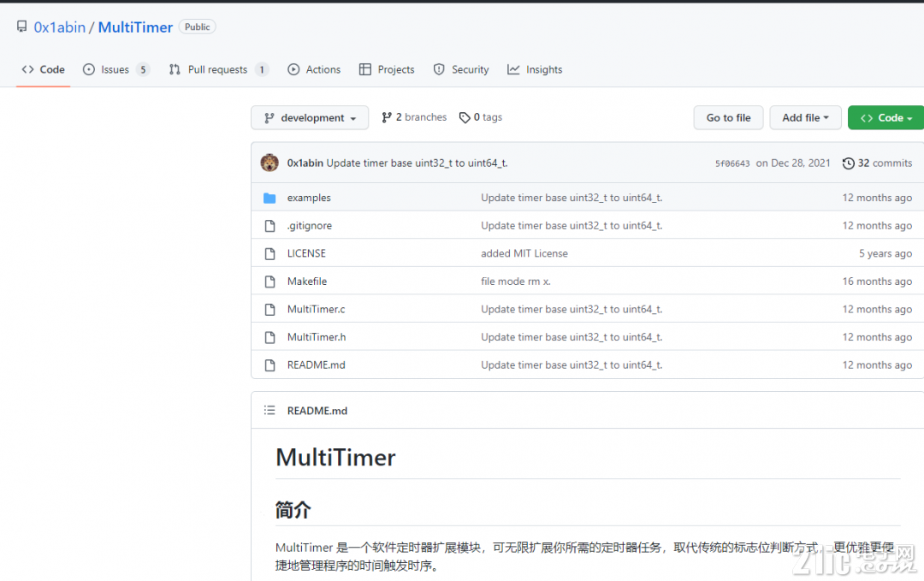Click the Actions play-circle icon
This screenshot has width=924, height=581.
point(293,69)
